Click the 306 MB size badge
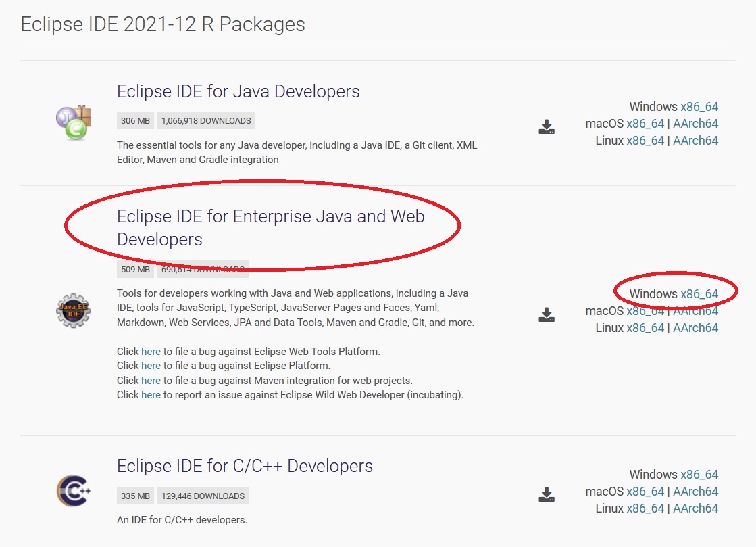Viewport: 756px width, 547px height. coord(135,120)
